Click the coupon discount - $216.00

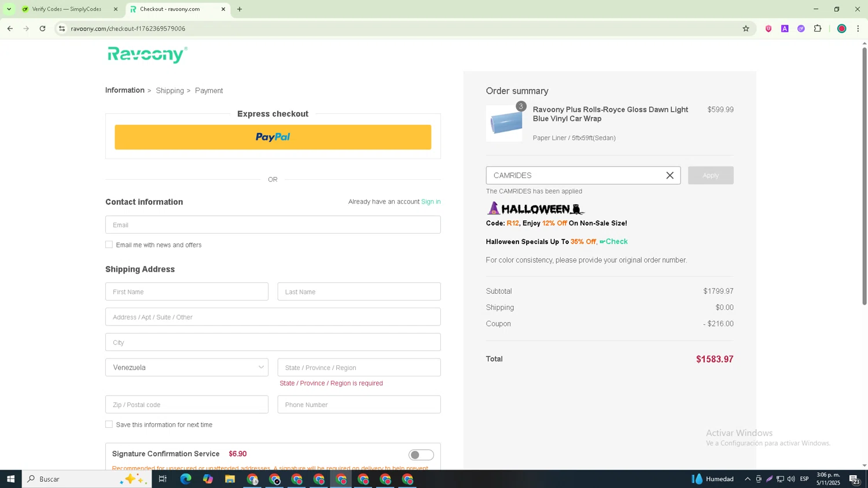click(x=718, y=324)
